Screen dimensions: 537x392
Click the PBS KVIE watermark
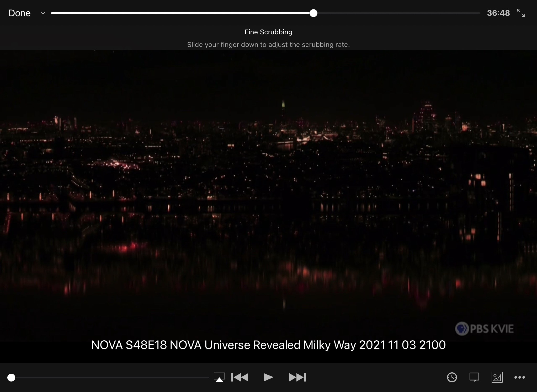click(x=484, y=329)
